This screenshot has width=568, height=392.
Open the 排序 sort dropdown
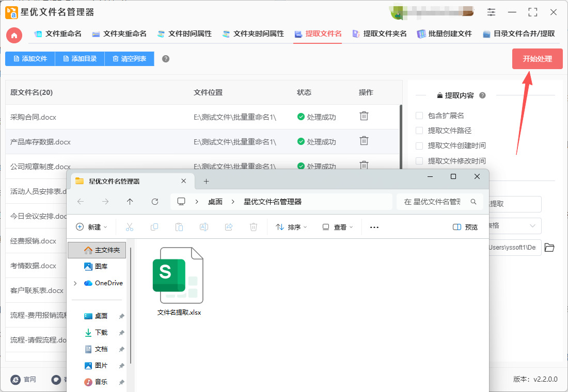point(292,227)
